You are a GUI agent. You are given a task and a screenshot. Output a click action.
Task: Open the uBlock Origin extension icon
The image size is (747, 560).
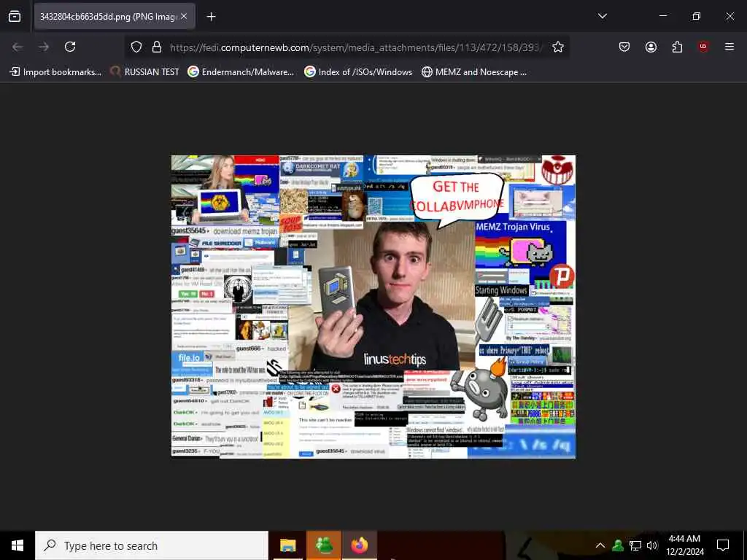coord(703,47)
